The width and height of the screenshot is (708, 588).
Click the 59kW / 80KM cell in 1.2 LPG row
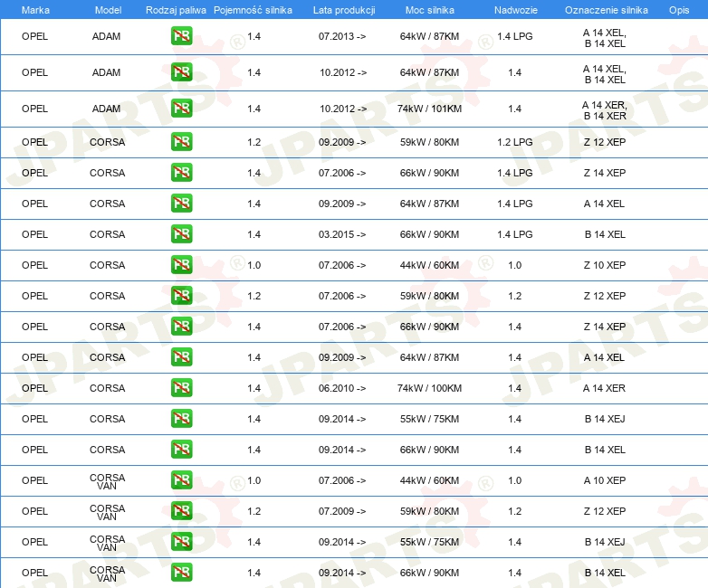pyautogui.click(x=429, y=142)
